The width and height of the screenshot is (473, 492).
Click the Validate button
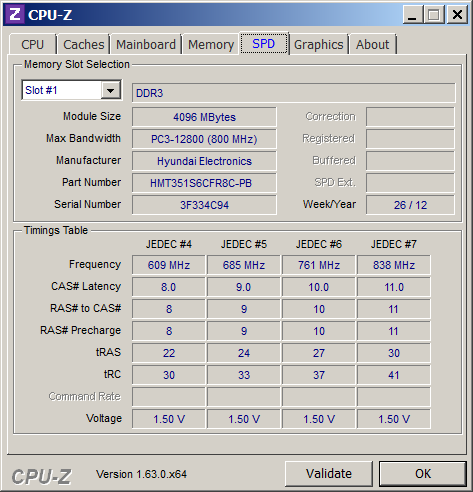[x=329, y=474]
